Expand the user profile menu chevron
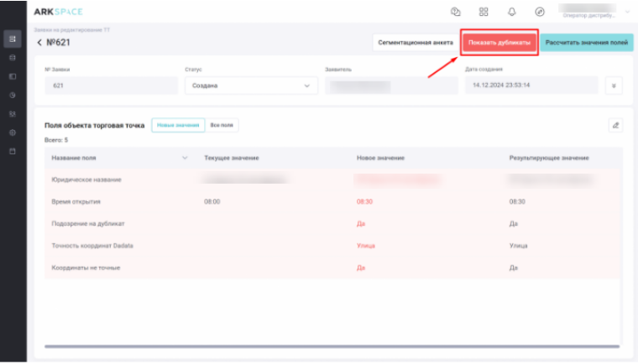Screen dimensions: 638x364 628,12
